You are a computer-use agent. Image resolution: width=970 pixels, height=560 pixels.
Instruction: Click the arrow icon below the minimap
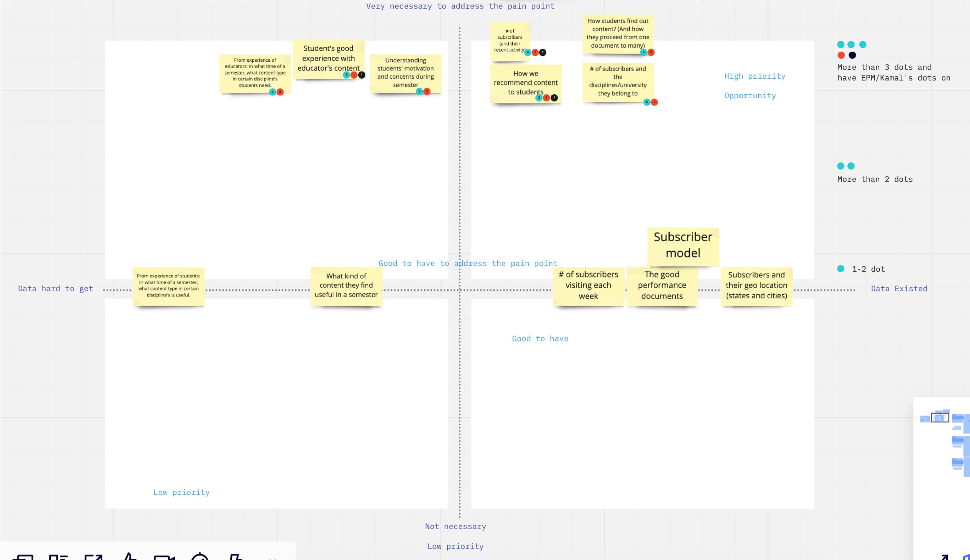[x=944, y=557]
